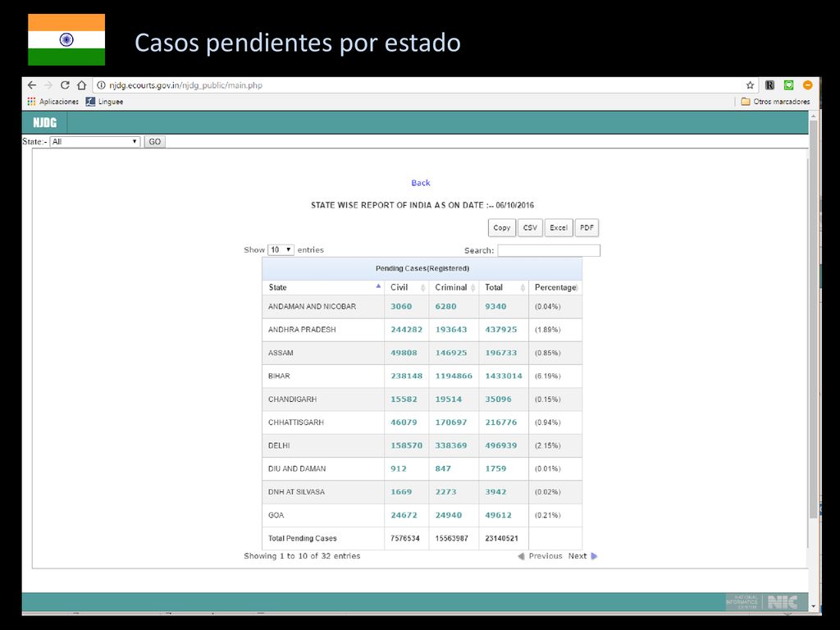Sort by the Civil column header

(x=407, y=287)
